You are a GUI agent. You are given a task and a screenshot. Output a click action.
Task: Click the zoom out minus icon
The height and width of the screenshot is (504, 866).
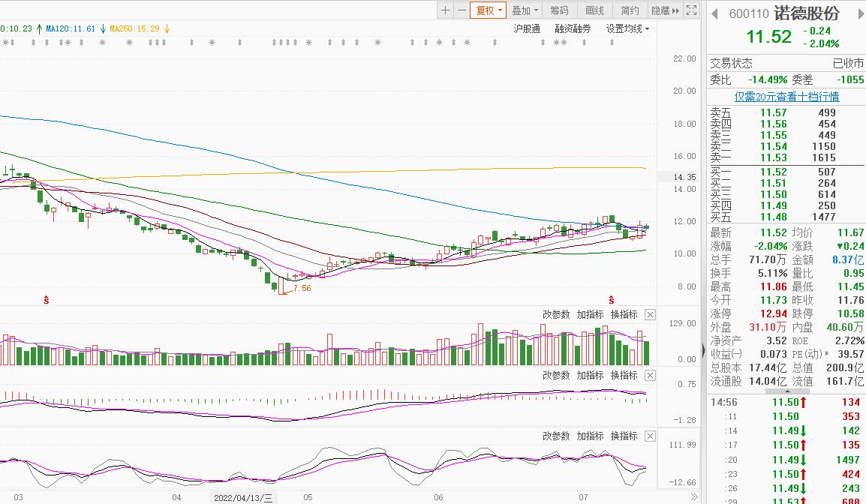click(461, 10)
